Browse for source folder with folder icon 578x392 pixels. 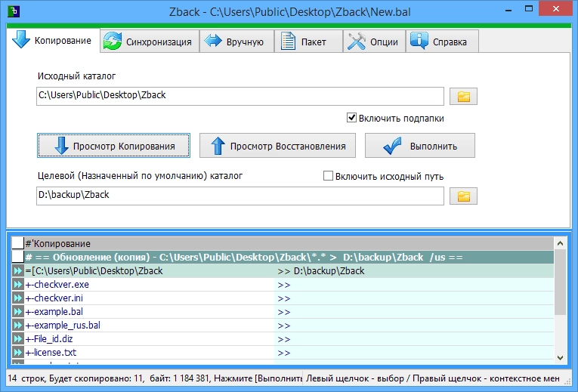pyautogui.click(x=463, y=97)
